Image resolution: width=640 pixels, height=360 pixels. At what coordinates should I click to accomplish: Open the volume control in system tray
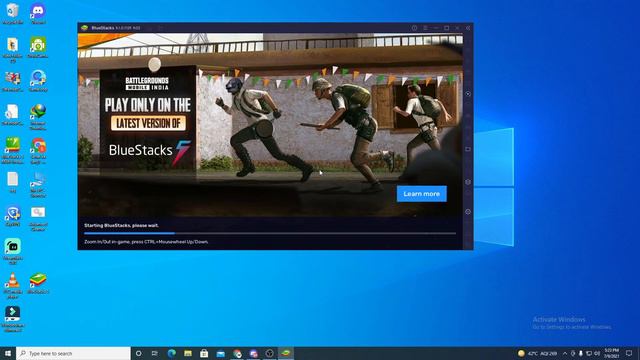tap(597, 353)
